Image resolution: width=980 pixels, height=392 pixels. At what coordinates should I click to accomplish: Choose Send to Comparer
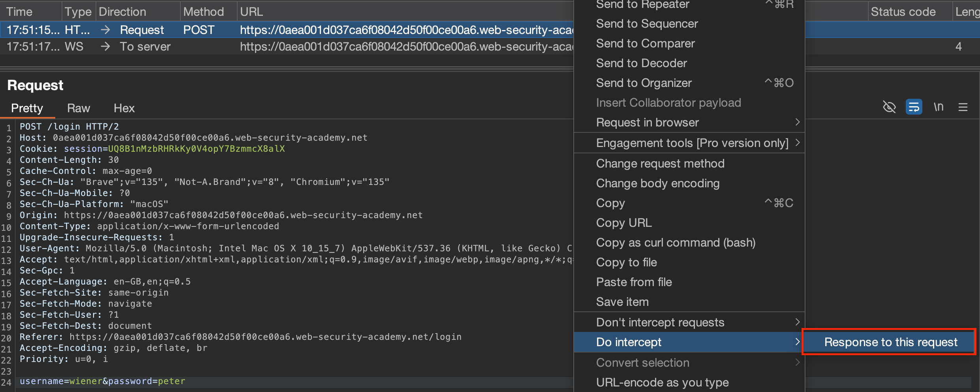pyautogui.click(x=645, y=43)
